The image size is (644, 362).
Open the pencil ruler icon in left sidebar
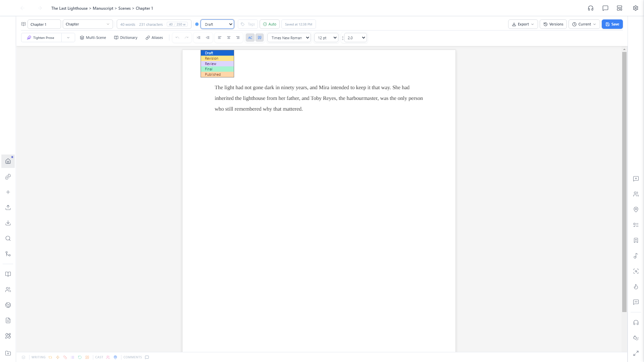[x=8, y=336]
